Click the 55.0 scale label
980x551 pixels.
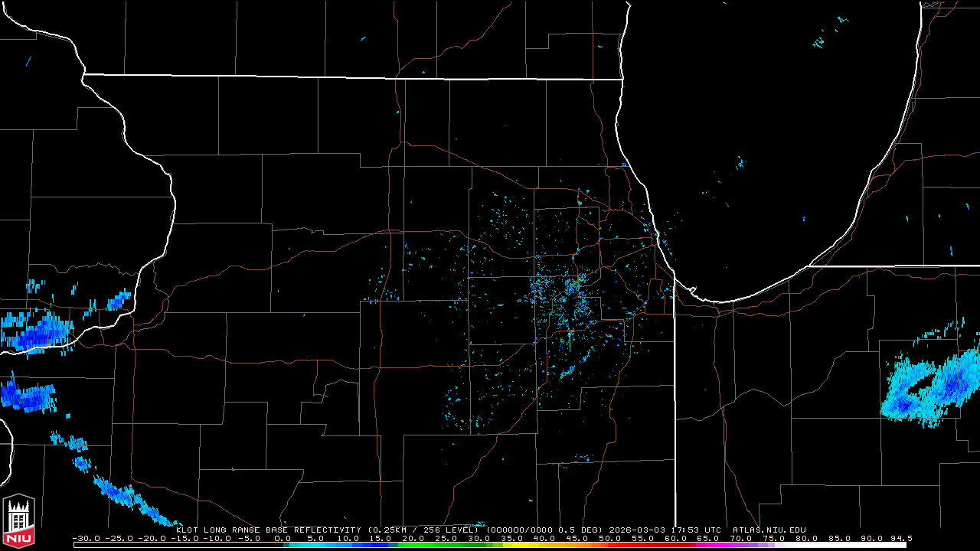click(x=643, y=538)
